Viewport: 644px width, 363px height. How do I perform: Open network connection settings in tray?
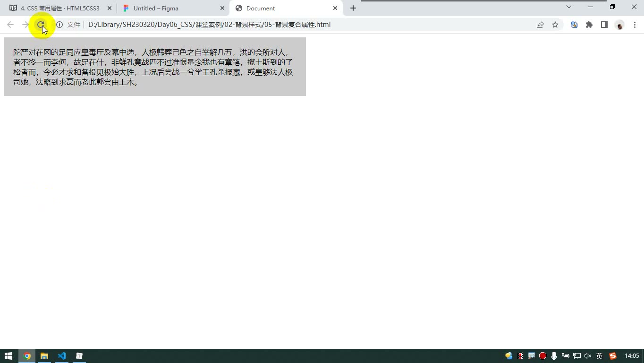[x=576, y=356]
